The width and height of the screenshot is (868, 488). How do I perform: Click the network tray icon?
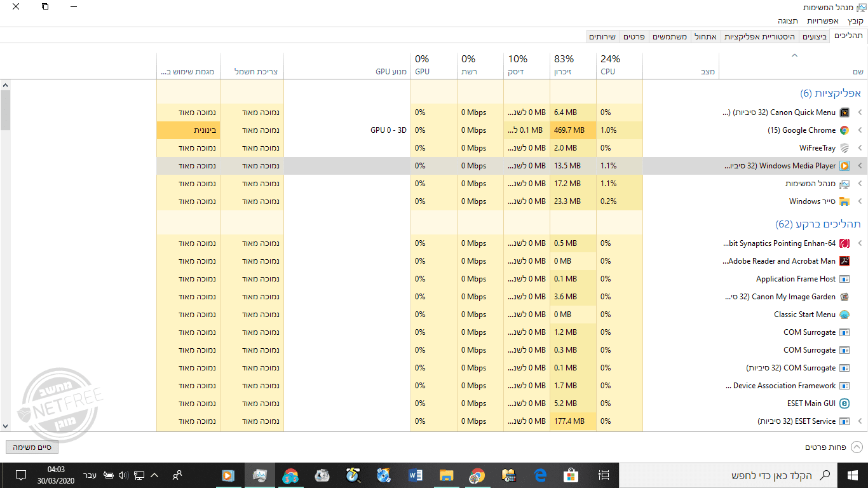point(139,475)
